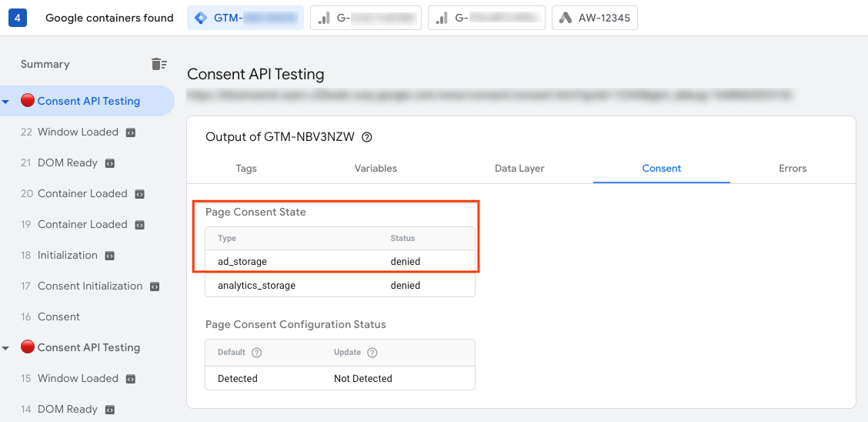Click code icon beside 18 Initialization
Screen dimensions: 868x422
pos(110,256)
